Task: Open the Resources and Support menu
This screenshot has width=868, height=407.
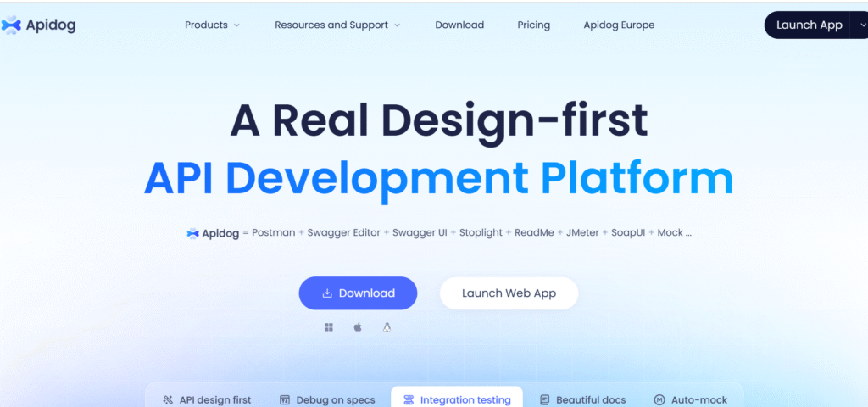Action: [337, 25]
